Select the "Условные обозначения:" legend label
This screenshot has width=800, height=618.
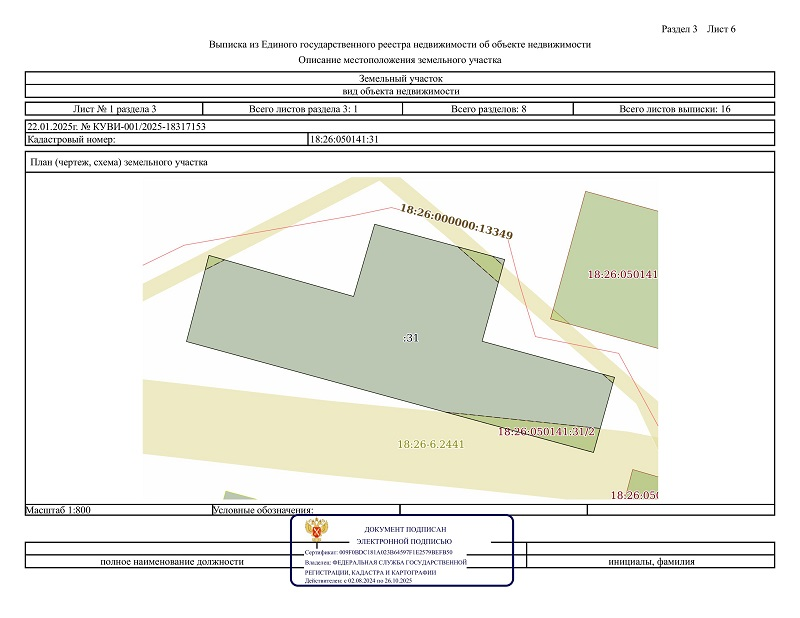(263, 510)
